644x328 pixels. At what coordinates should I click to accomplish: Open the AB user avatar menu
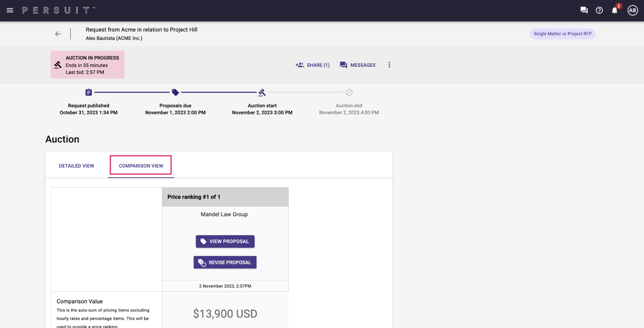click(632, 11)
